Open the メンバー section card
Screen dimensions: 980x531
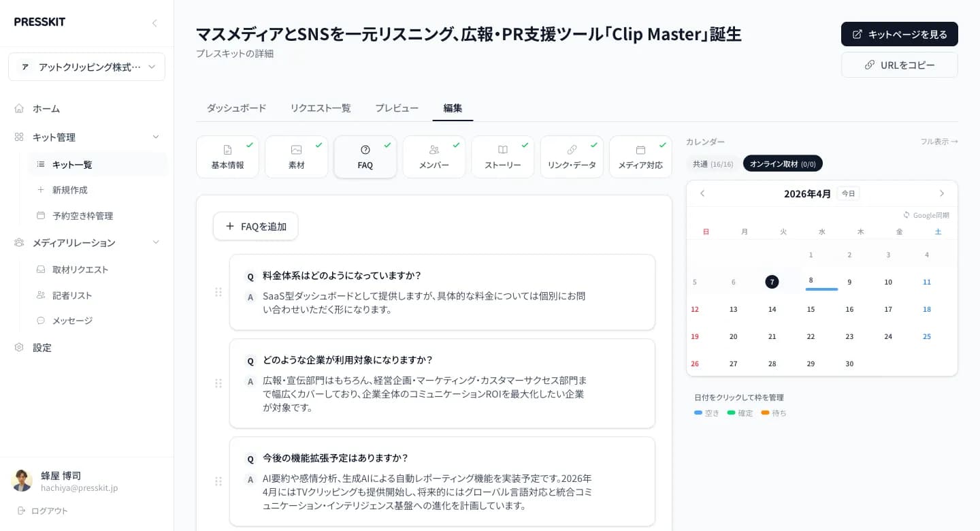(x=434, y=157)
